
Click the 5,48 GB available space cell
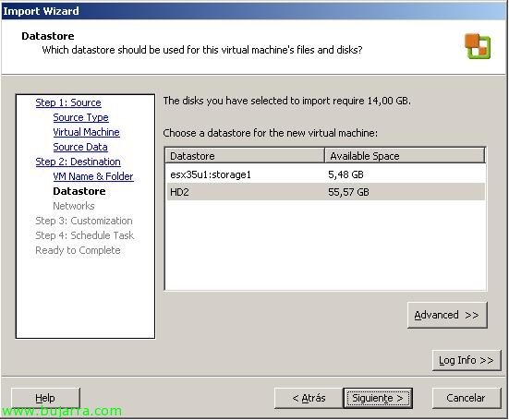pos(345,174)
